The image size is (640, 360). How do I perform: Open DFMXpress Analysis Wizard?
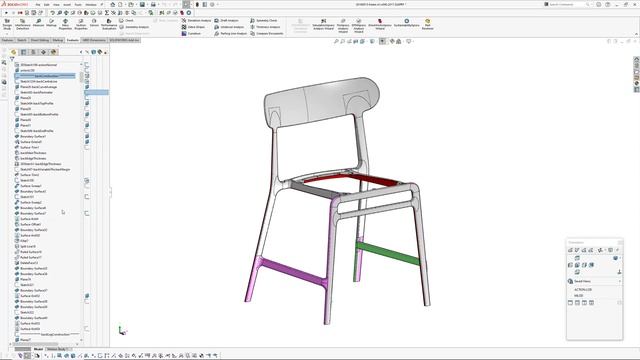point(358,25)
